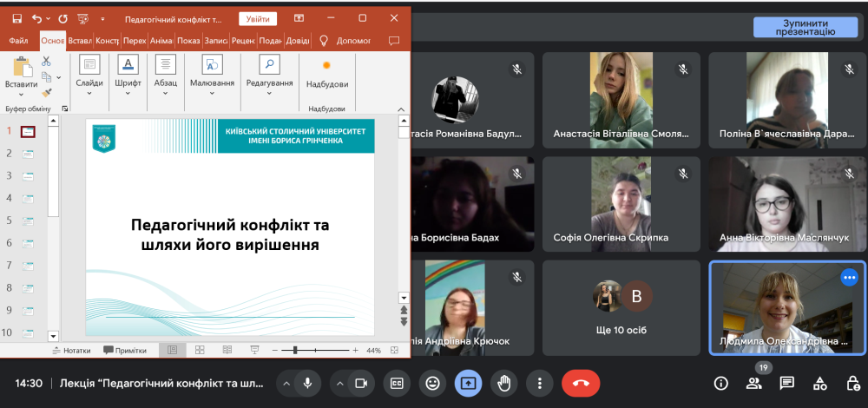The height and width of the screenshot is (408, 868).
Task: Click the Save icon in PowerPoint
Action: click(x=16, y=17)
